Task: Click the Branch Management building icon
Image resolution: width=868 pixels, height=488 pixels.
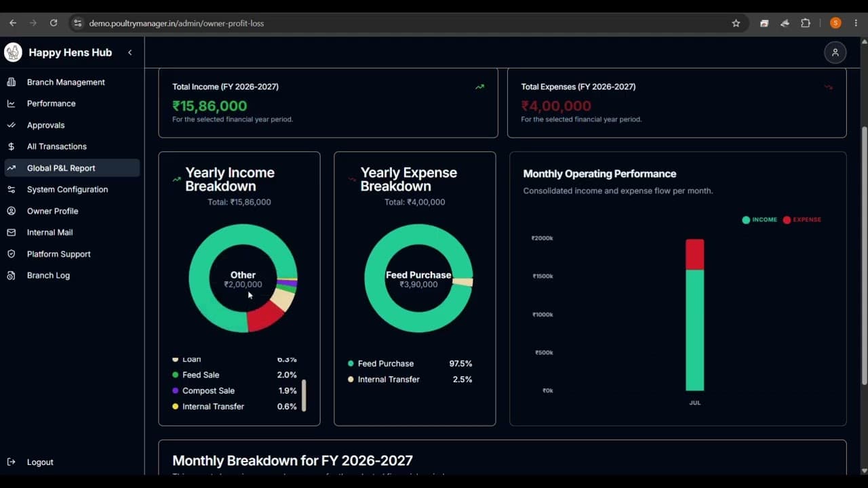Action: [11, 82]
